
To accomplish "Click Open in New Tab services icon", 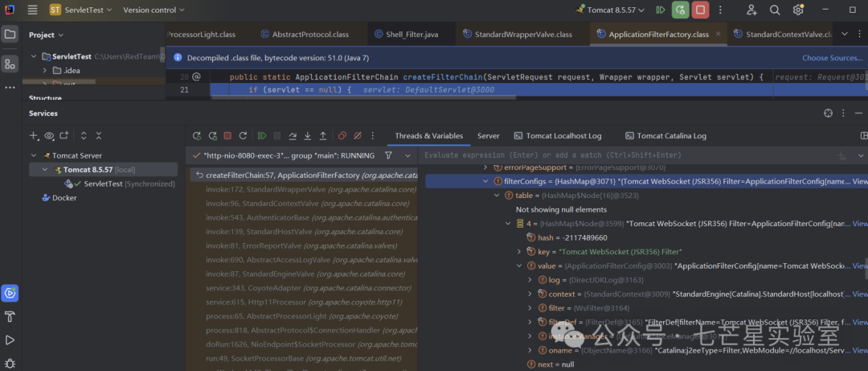I will tap(64, 135).
